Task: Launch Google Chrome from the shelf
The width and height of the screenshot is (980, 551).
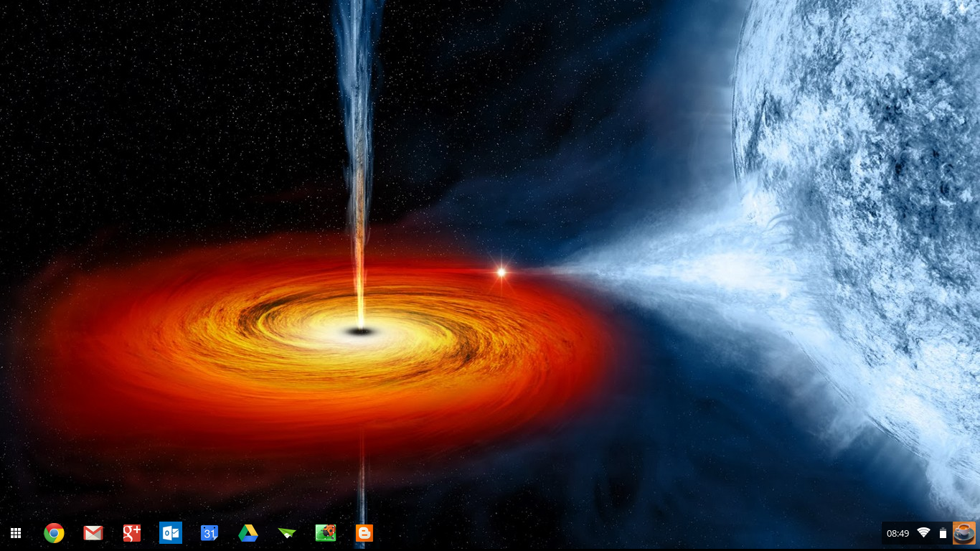Action: tap(54, 533)
